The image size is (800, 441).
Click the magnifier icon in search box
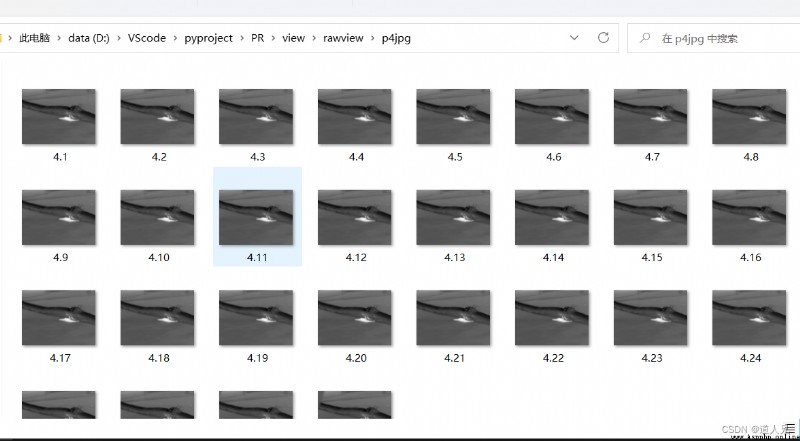(x=645, y=38)
